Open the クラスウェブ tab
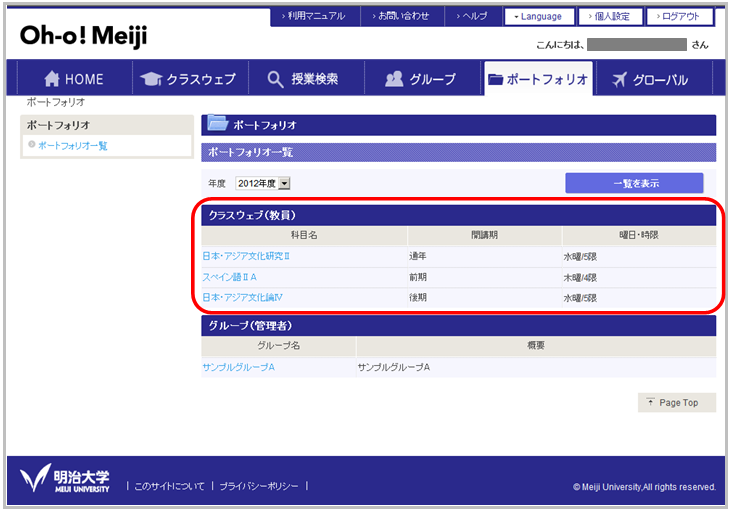Viewport: 731px width, 511px height. [190, 79]
